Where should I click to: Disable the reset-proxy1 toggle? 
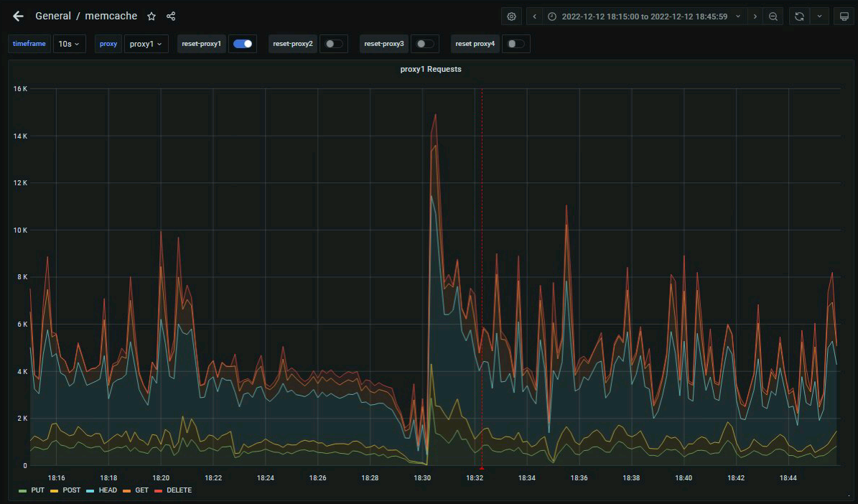click(x=243, y=44)
